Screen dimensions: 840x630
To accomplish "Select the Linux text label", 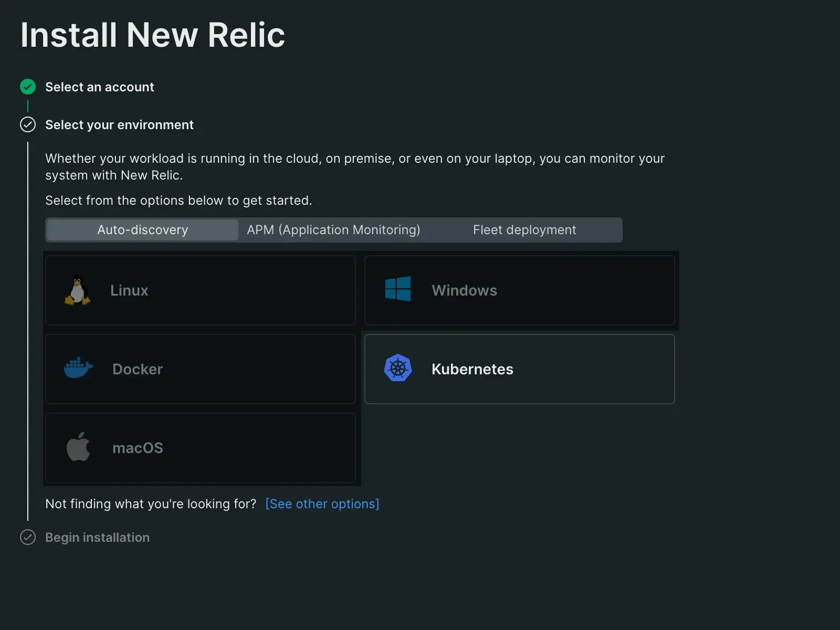I will pos(129,290).
